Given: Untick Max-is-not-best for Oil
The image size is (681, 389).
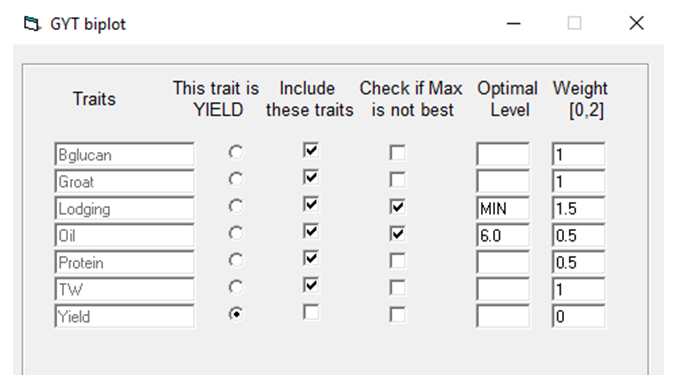Looking at the screenshot, I should click(397, 234).
